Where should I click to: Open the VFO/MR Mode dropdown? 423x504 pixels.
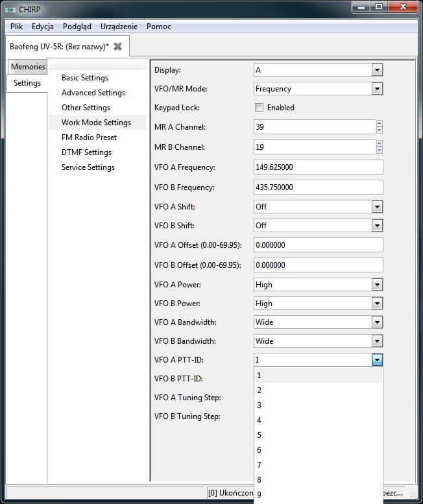coord(377,89)
